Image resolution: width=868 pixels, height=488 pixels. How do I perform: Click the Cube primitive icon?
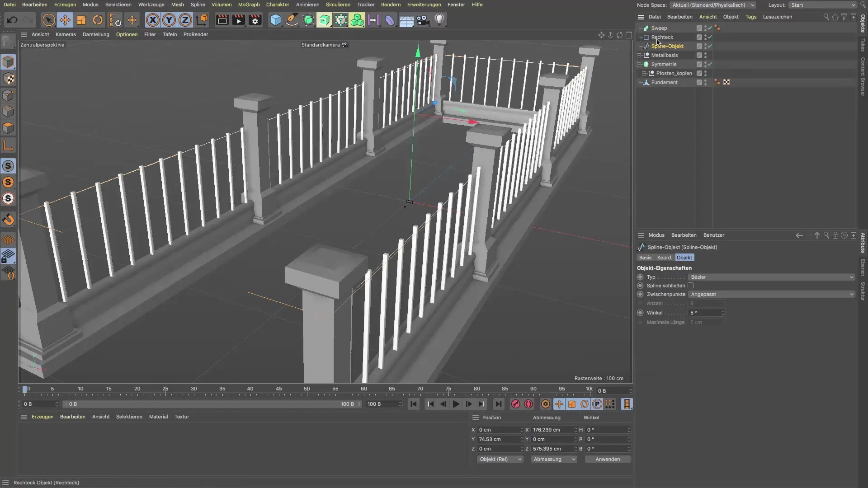coord(275,20)
